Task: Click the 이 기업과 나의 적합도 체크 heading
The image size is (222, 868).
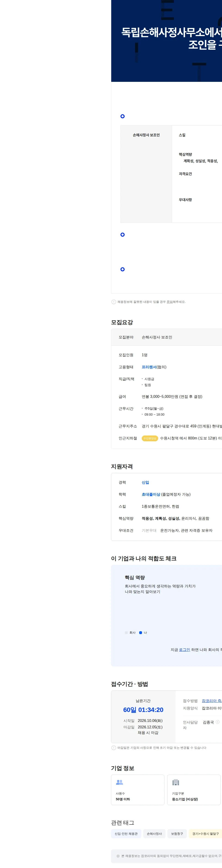Action: click(144, 558)
